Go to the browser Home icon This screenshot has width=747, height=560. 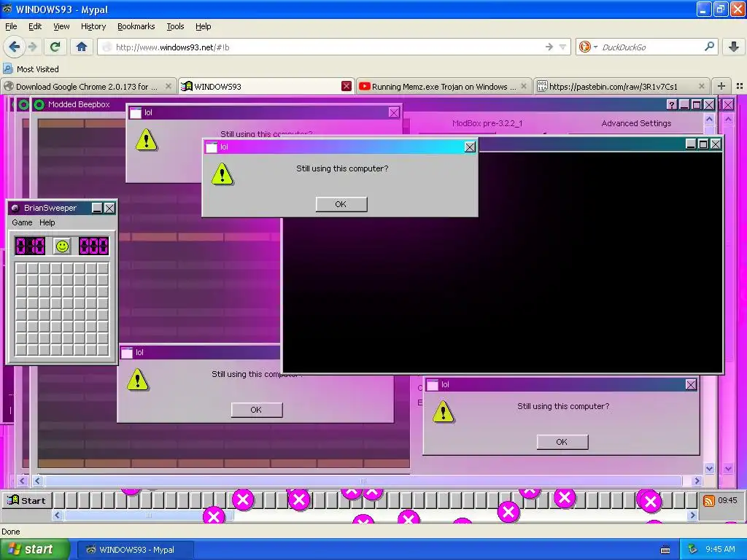coord(82,47)
